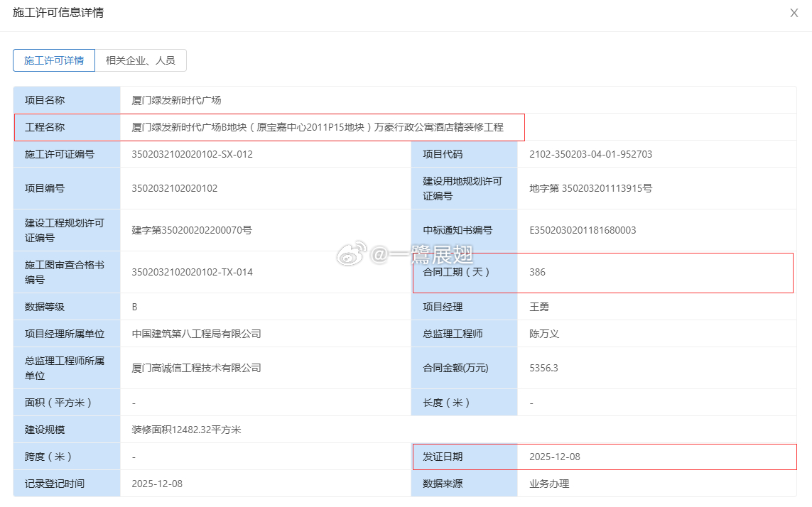Select 中国建筑第八工程局有限公司 cell
This screenshot has width=812, height=507.
[x=265, y=334]
